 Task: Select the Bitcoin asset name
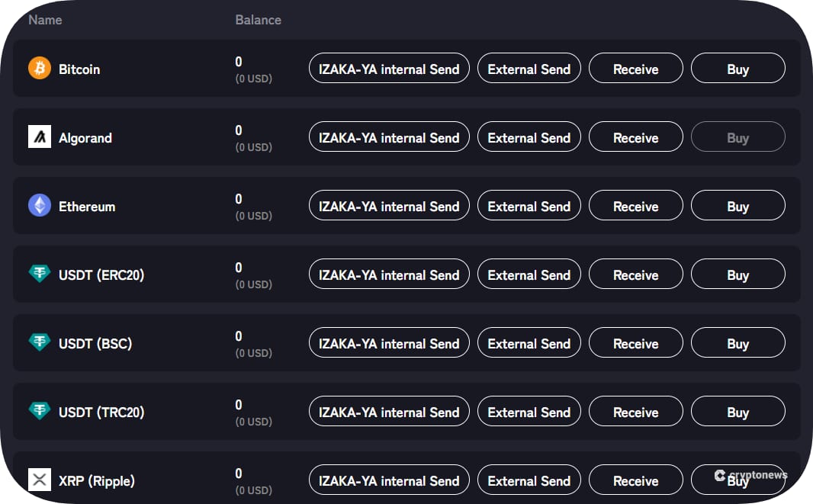pos(79,69)
